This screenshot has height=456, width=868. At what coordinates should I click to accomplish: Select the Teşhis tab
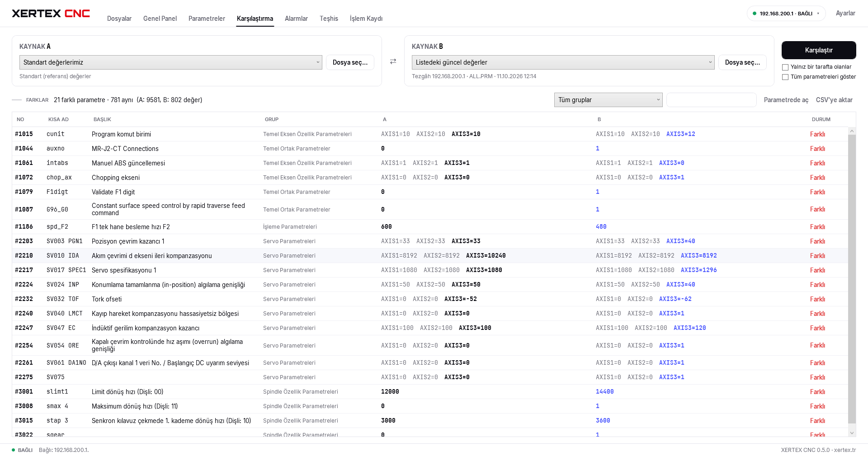329,19
